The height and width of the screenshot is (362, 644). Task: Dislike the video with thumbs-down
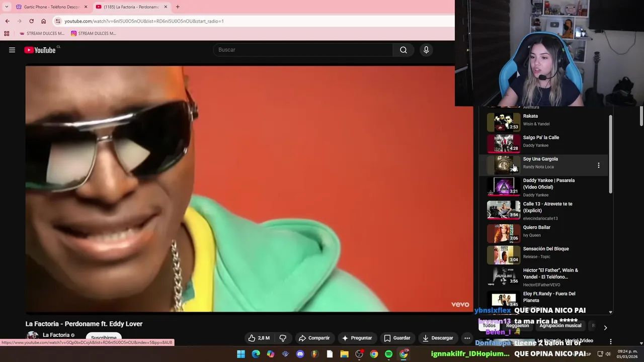(x=283, y=338)
